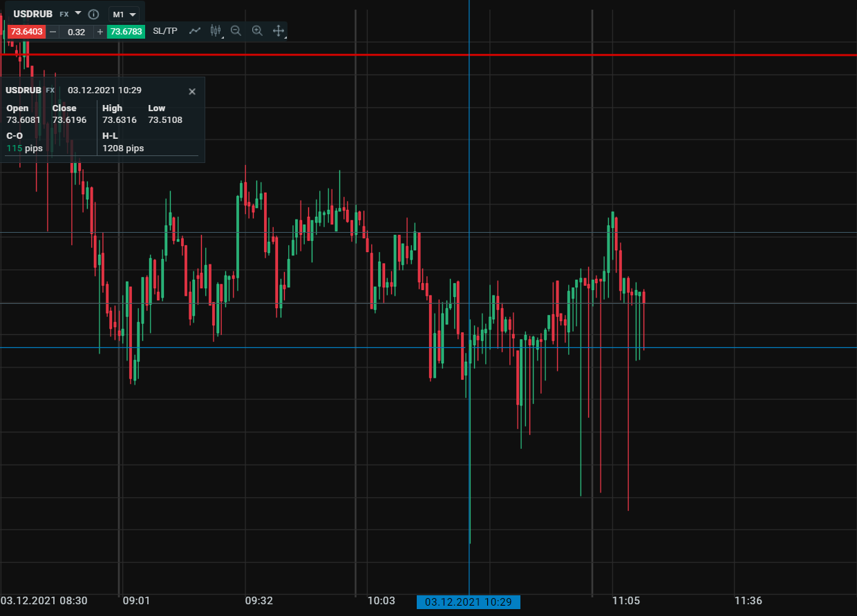Select the 09:32 time axis label
Viewport: 857px width, 616px height.
(x=259, y=601)
